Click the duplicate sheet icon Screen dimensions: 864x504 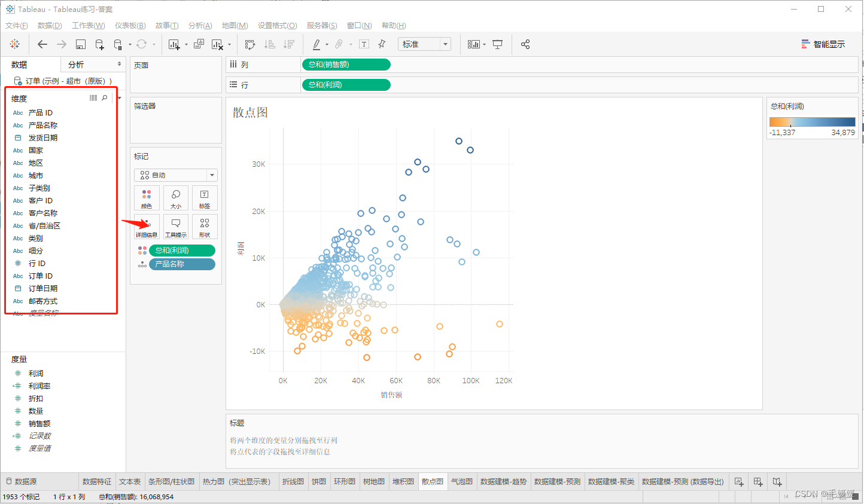199,44
